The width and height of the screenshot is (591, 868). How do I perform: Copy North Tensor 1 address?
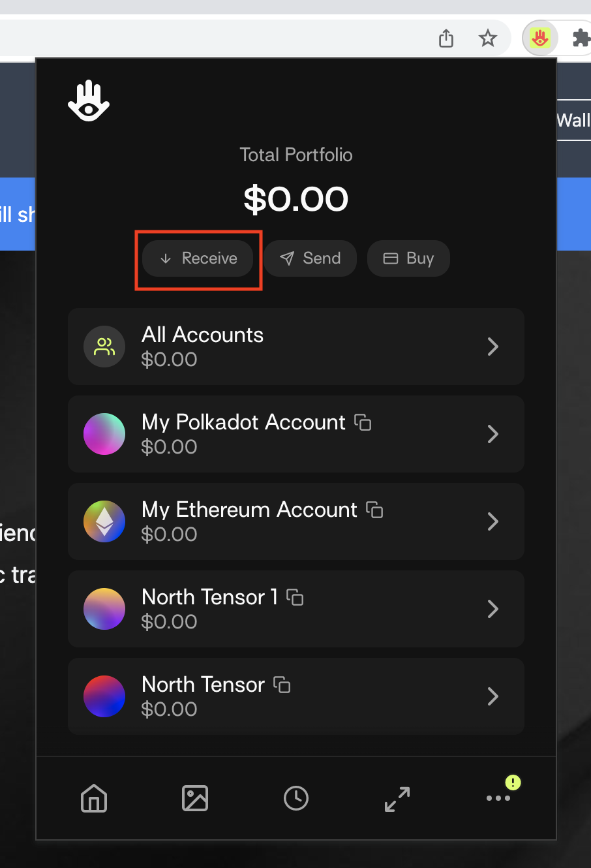click(x=295, y=597)
